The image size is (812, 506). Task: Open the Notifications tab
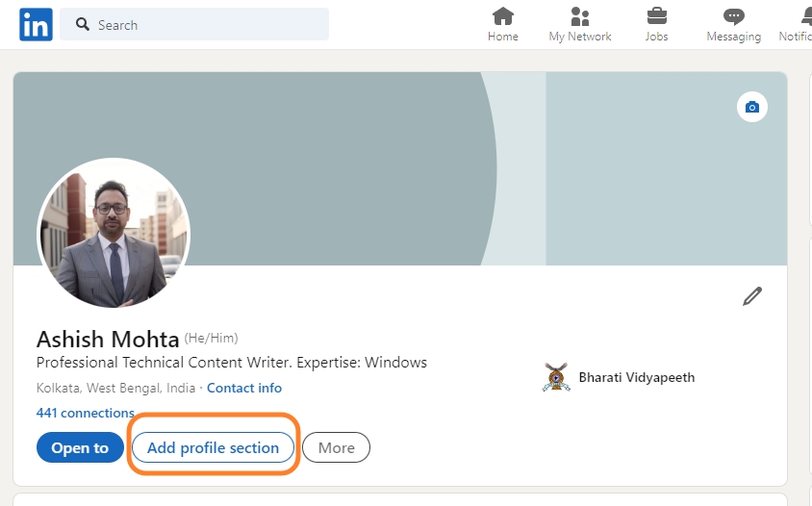coord(796,24)
